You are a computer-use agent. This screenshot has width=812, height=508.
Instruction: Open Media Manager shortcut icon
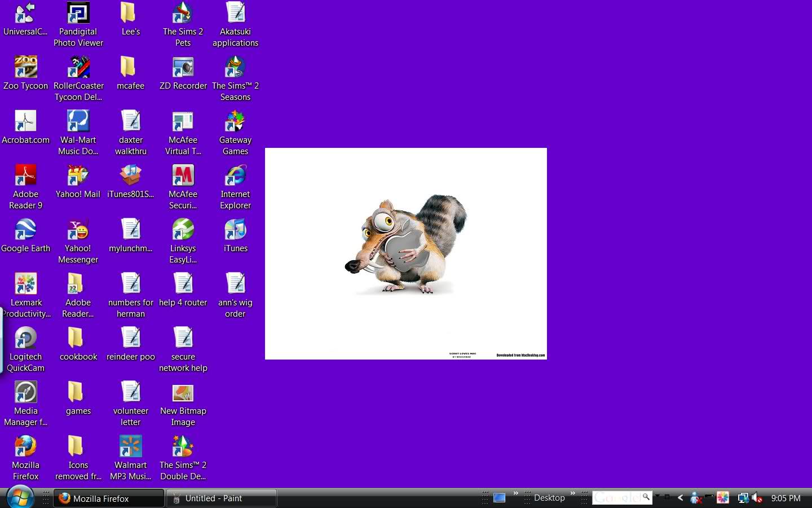25,404
